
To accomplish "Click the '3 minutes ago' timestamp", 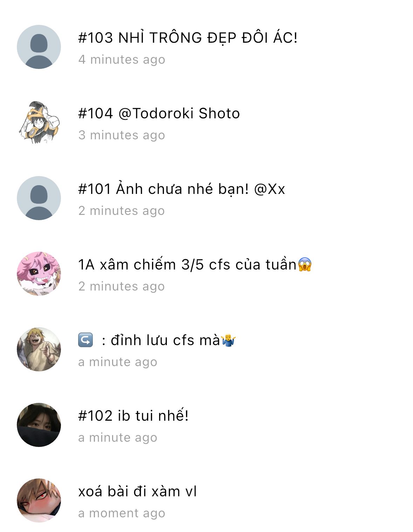I will tap(122, 135).
